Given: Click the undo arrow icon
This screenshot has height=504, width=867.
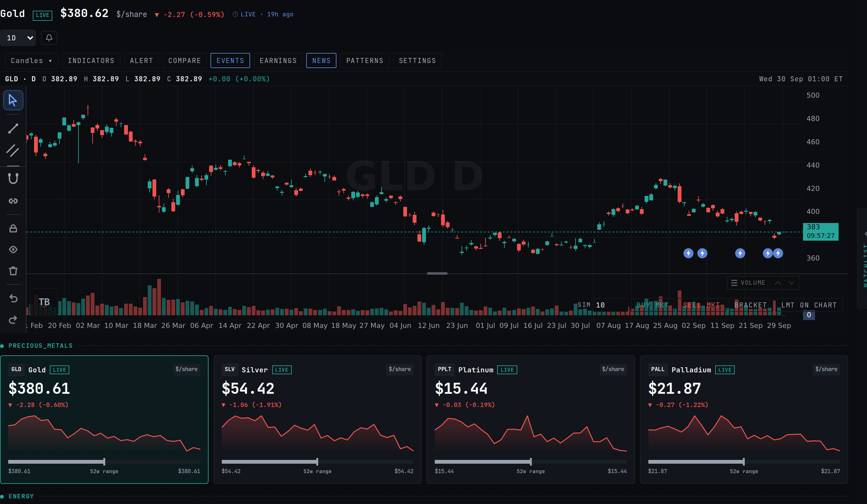Looking at the screenshot, I should 13,298.
